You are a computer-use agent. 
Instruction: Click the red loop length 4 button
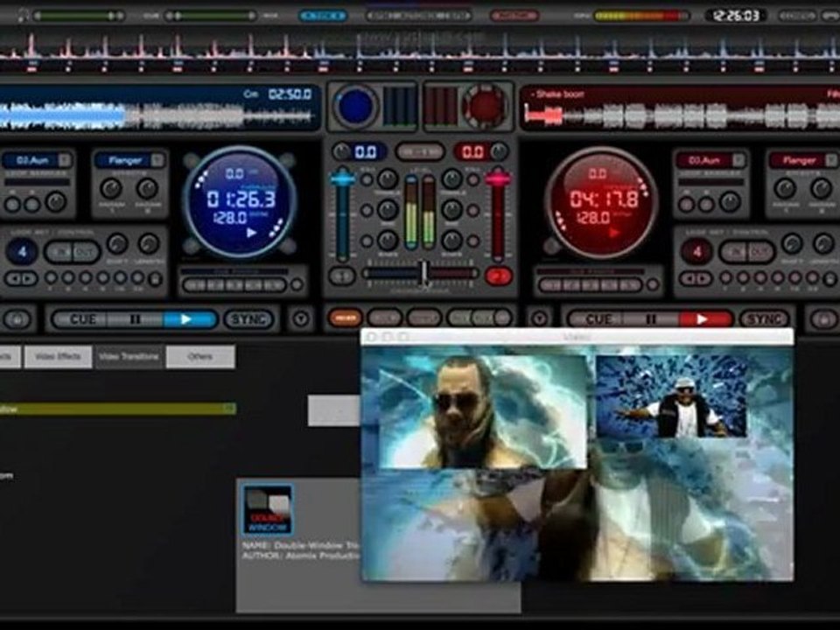coord(697,252)
